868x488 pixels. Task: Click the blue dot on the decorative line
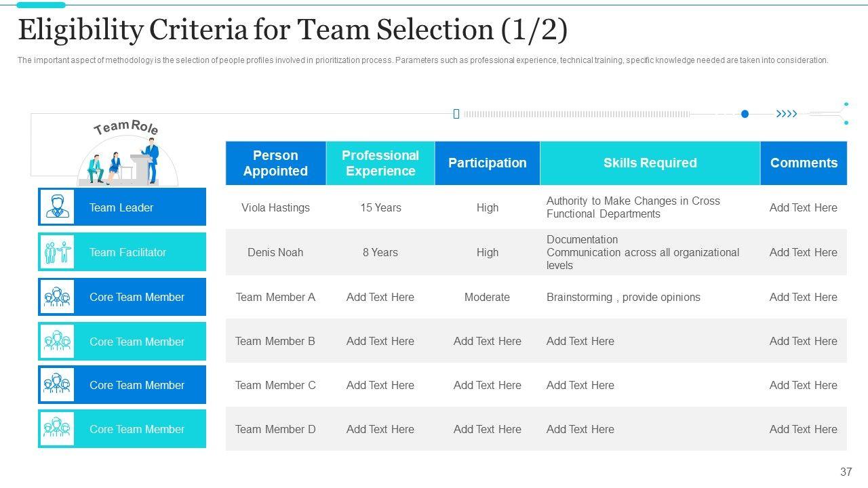[x=745, y=114]
